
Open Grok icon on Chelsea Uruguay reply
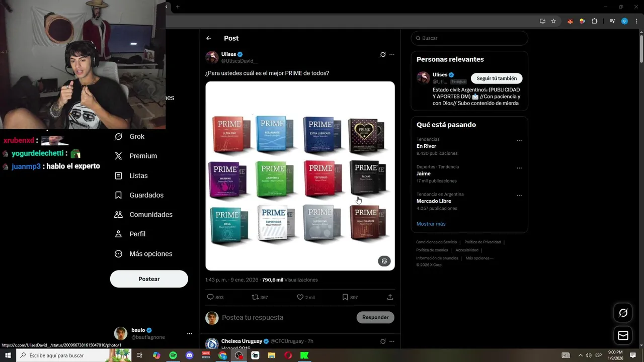click(x=383, y=341)
